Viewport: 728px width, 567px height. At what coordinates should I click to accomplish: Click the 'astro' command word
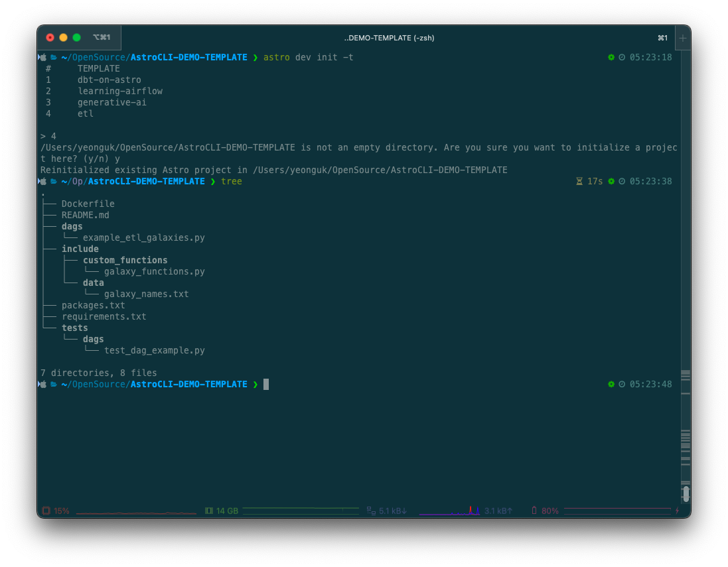point(276,58)
